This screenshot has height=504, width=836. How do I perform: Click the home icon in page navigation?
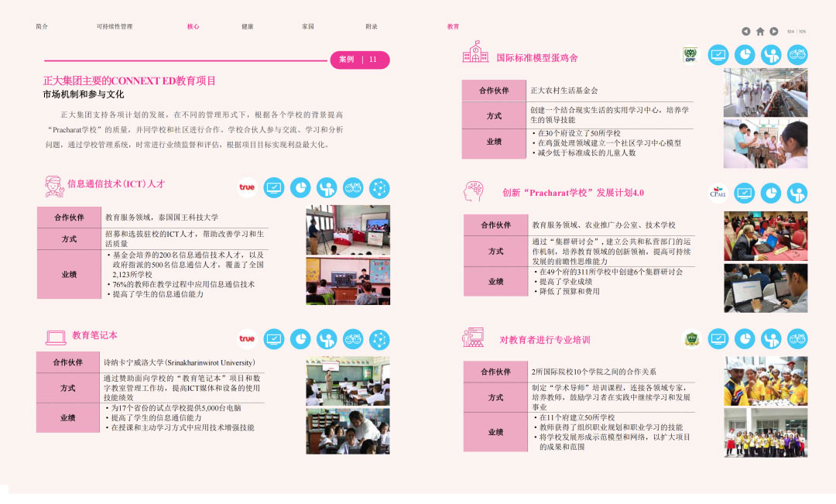point(760,31)
